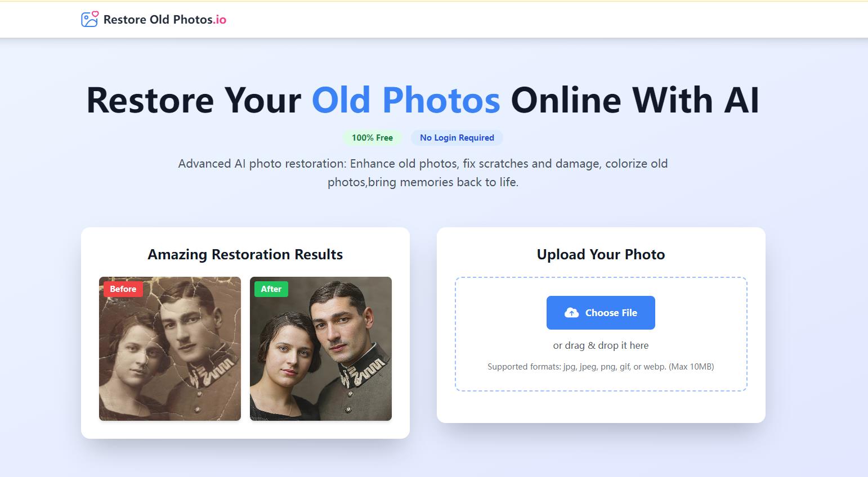Click the "Online With AI" headline text

point(634,100)
